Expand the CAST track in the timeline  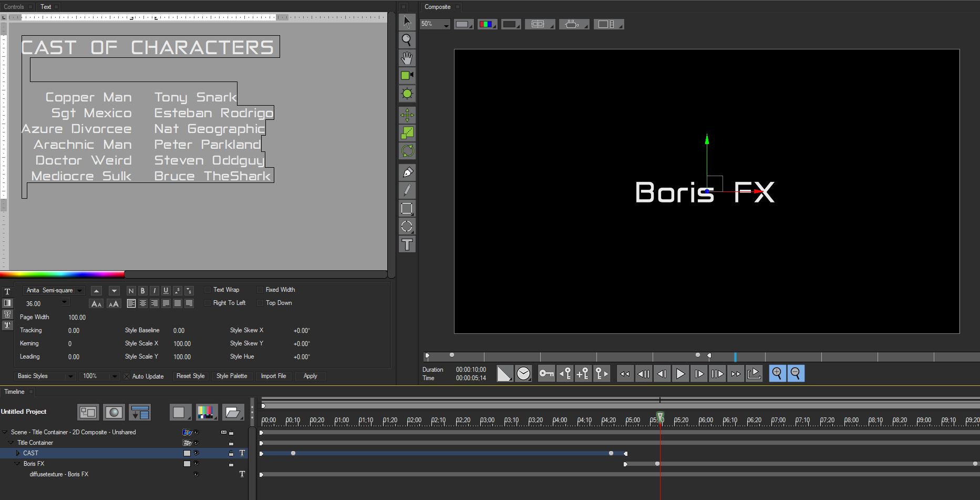(18, 453)
